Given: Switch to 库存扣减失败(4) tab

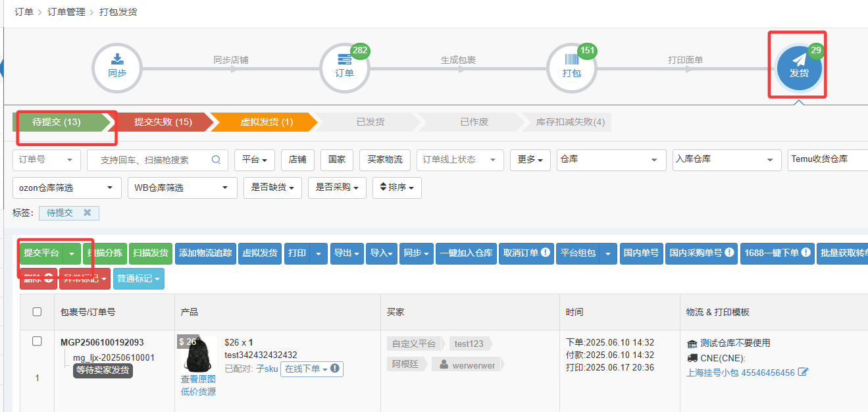Looking at the screenshot, I should point(570,122).
